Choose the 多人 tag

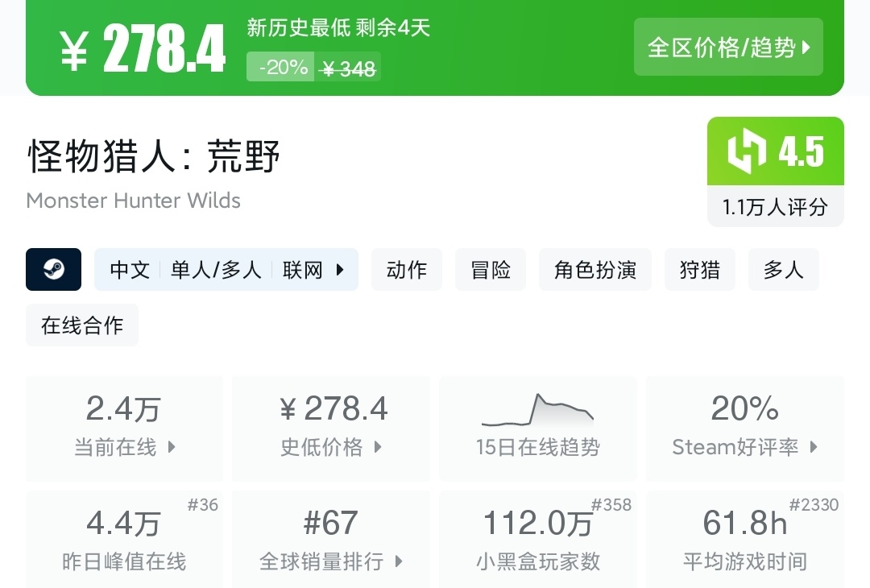[x=783, y=270]
